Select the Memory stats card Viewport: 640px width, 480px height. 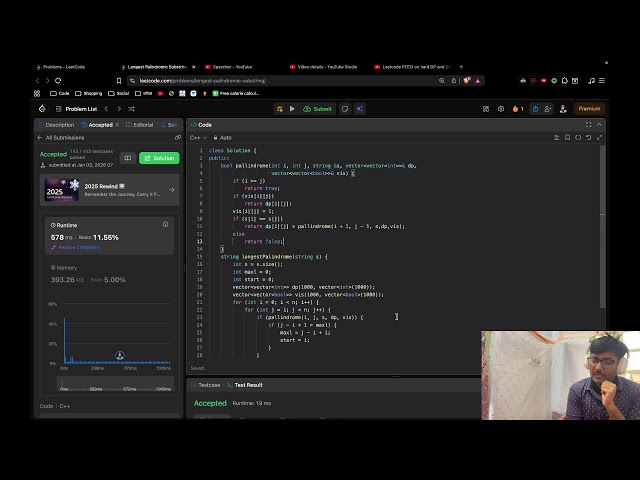click(x=110, y=274)
